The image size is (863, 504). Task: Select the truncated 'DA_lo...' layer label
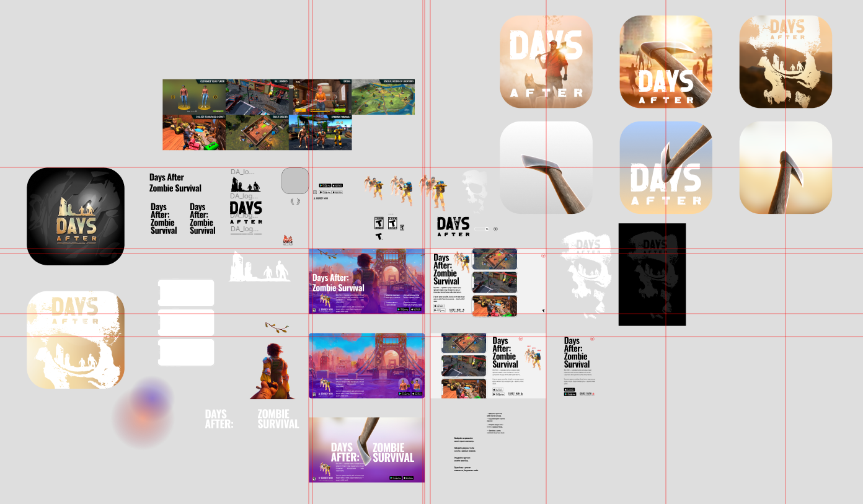click(242, 172)
